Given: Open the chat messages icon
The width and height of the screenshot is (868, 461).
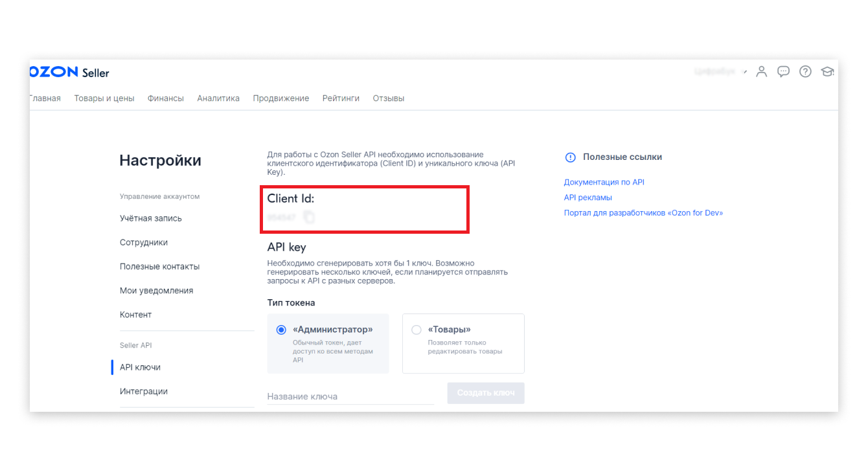Looking at the screenshot, I should (784, 72).
